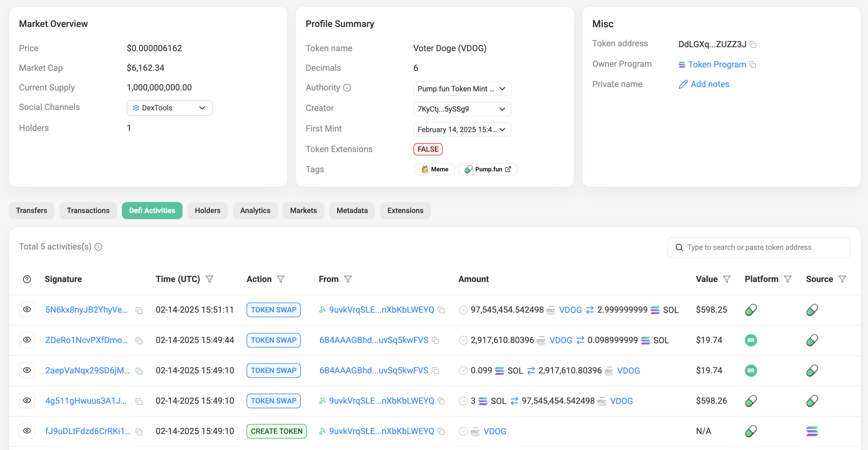Open transaction 5N6kx8nyJB2YhyVe link
This screenshot has height=450, width=868.
(87, 310)
